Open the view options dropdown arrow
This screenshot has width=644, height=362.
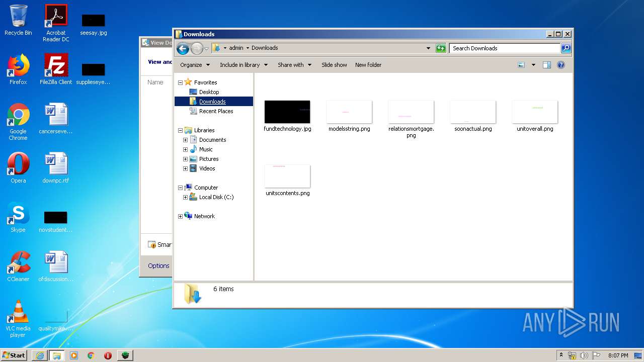[533, 65]
